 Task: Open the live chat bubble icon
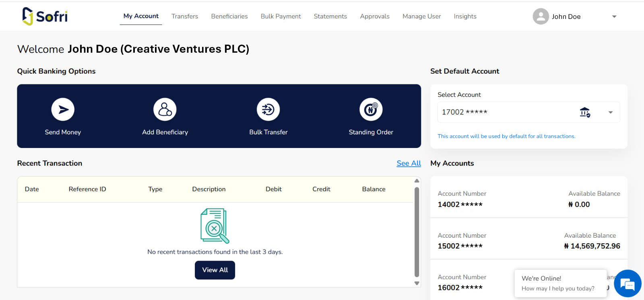pos(627,284)
